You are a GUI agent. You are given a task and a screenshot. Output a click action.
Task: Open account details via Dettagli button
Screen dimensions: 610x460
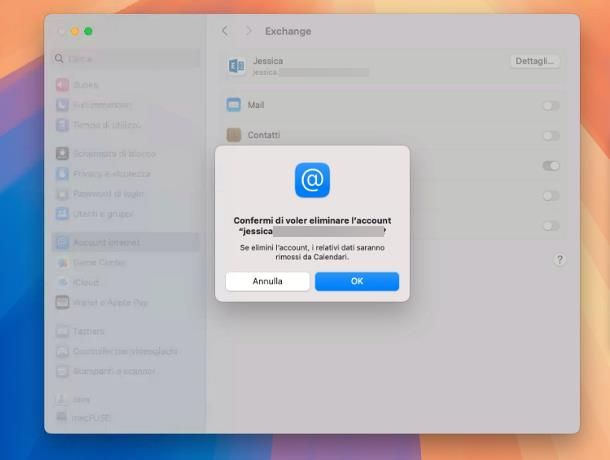(535, 61)
